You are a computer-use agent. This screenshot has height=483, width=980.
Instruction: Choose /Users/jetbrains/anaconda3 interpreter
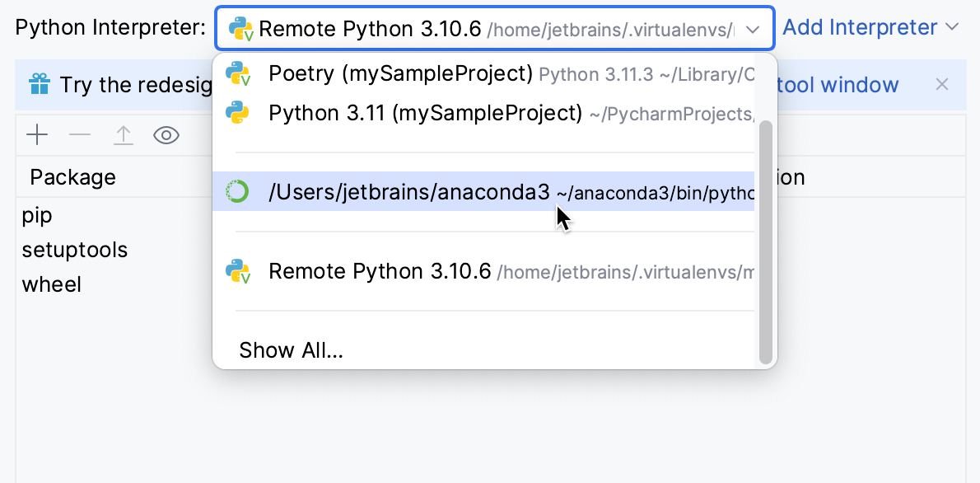click(408, 192)
